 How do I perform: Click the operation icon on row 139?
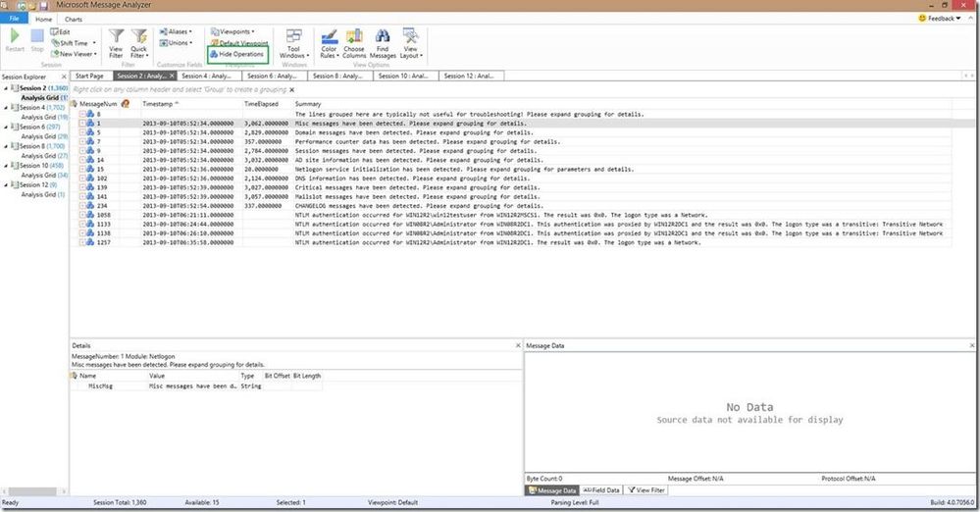pos(90,187)
